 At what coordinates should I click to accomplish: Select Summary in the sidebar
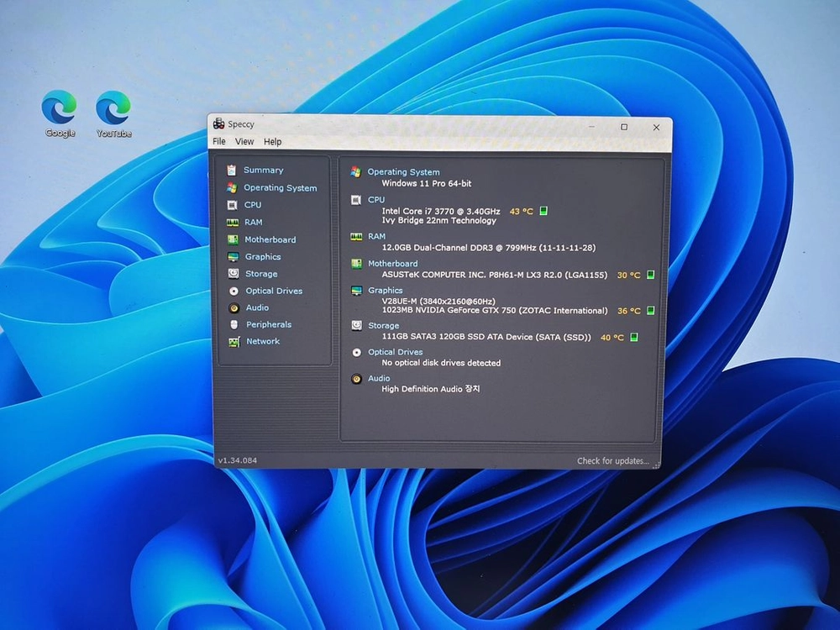tap(264, 171)
